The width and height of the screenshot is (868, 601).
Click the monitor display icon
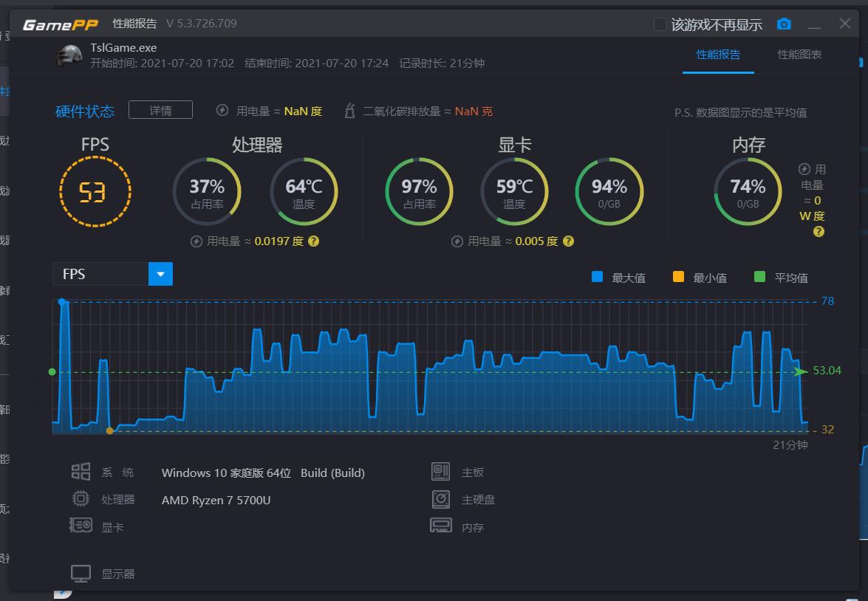coord(81,574)
